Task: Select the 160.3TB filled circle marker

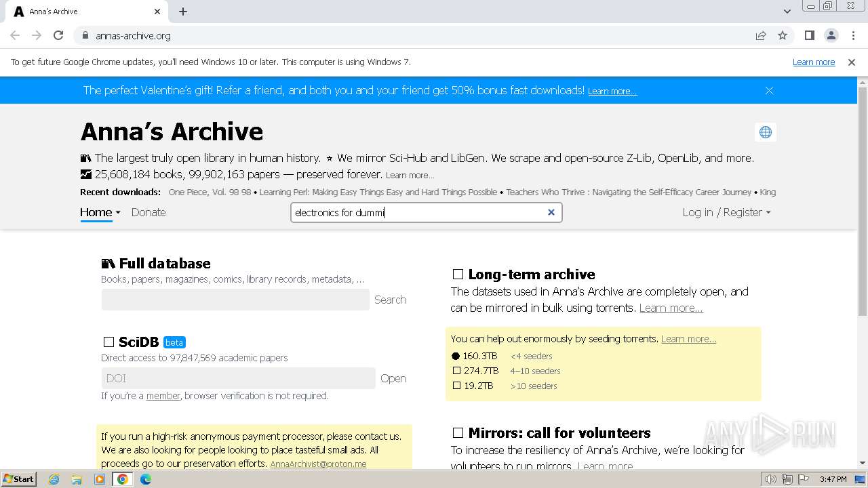Action: point(456,356)
